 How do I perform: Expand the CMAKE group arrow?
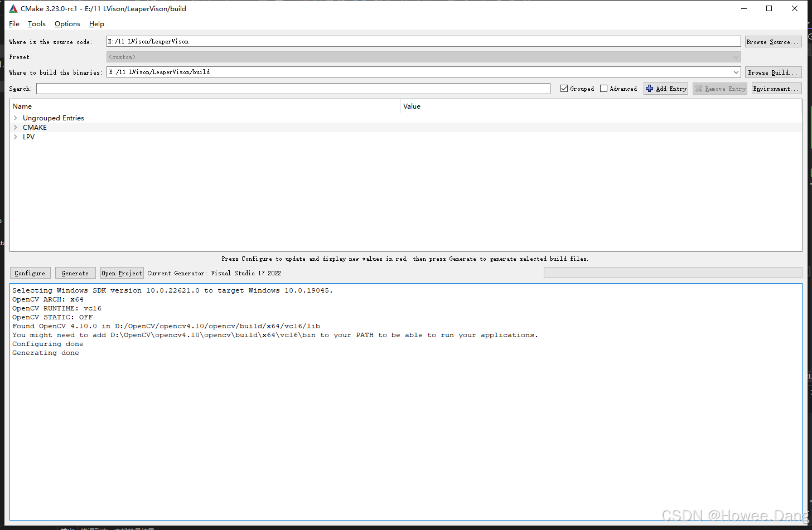coord(16,128)
